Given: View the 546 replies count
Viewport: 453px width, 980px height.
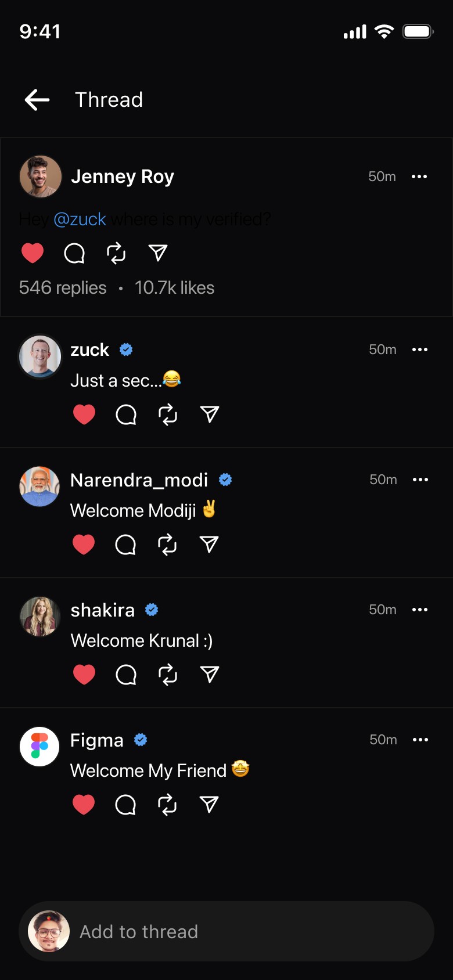Looking at the screenshot, I should pos(63,288).
